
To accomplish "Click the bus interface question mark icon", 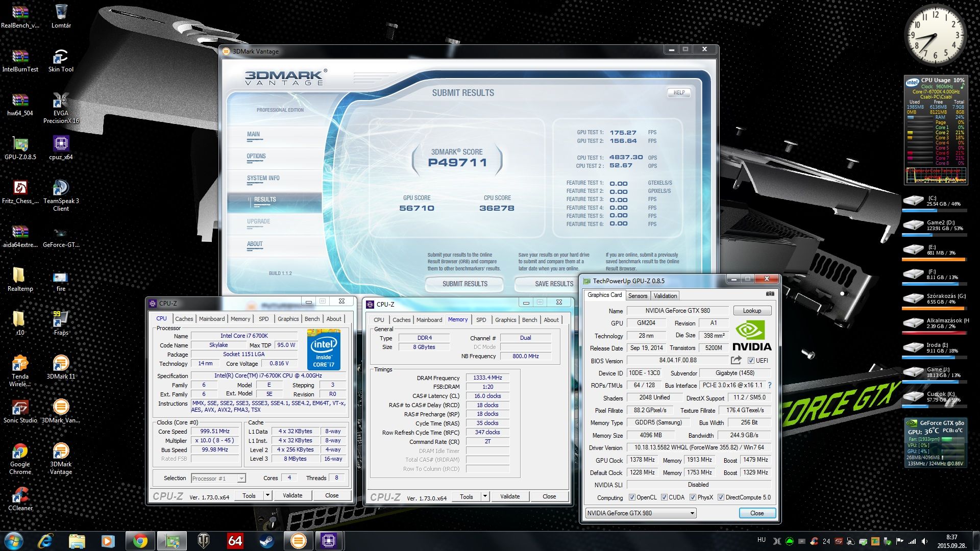I will pyautogui.click(x=770, y=385).
